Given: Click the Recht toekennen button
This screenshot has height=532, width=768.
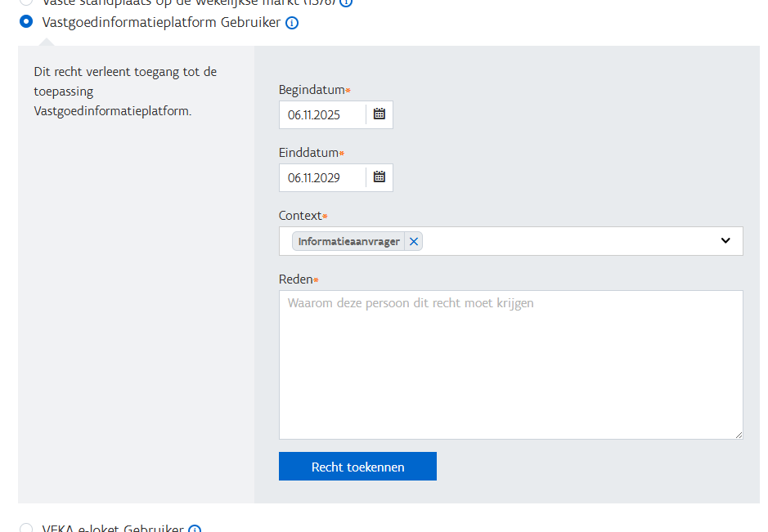Looking at the screenshot, I should (357, 467).
